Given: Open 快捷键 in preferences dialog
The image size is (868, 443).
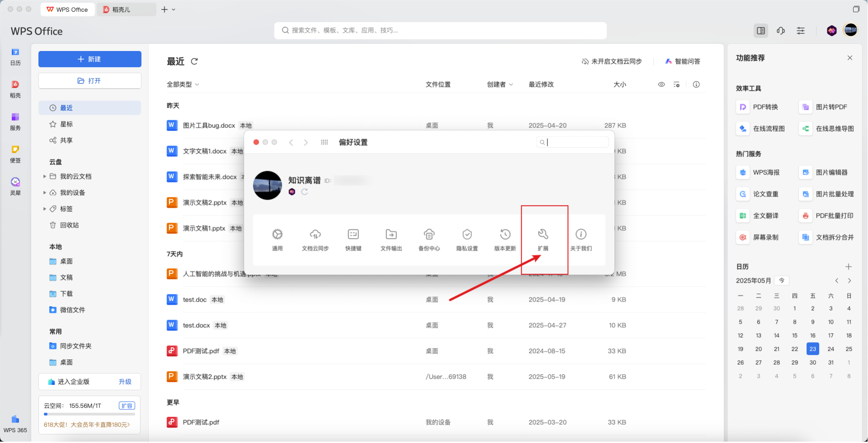Looking at the screenshot, I should click(x=353, y=240).
